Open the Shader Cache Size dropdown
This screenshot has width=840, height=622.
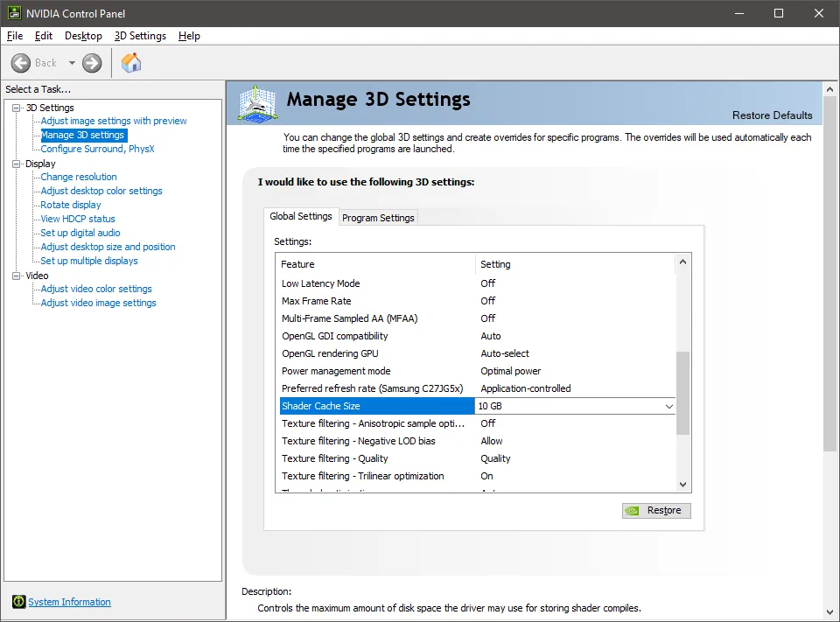click(668, 407)
